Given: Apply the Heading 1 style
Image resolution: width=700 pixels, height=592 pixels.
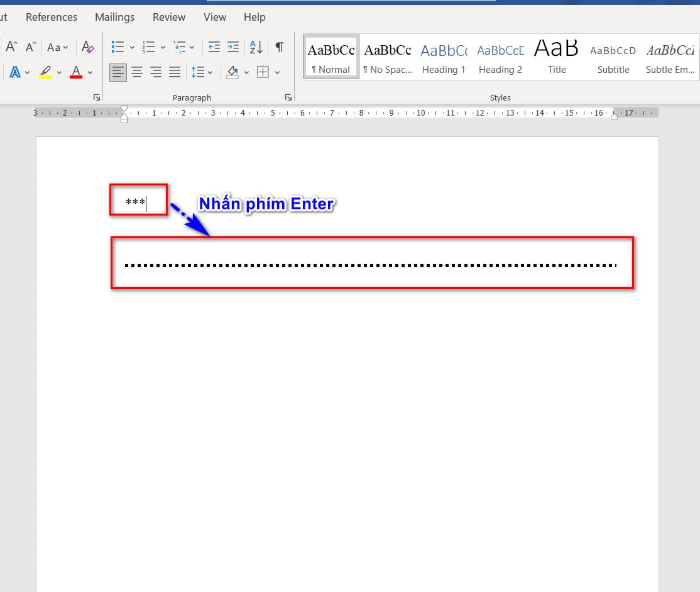Looking at the screenshot, I should pyautogui.click(x=444, y=57).
